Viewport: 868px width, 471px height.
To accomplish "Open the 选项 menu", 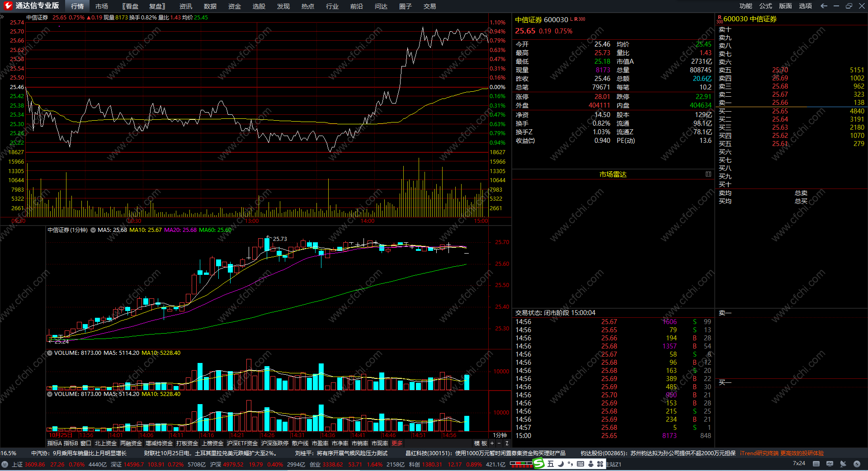I will 806,6.
